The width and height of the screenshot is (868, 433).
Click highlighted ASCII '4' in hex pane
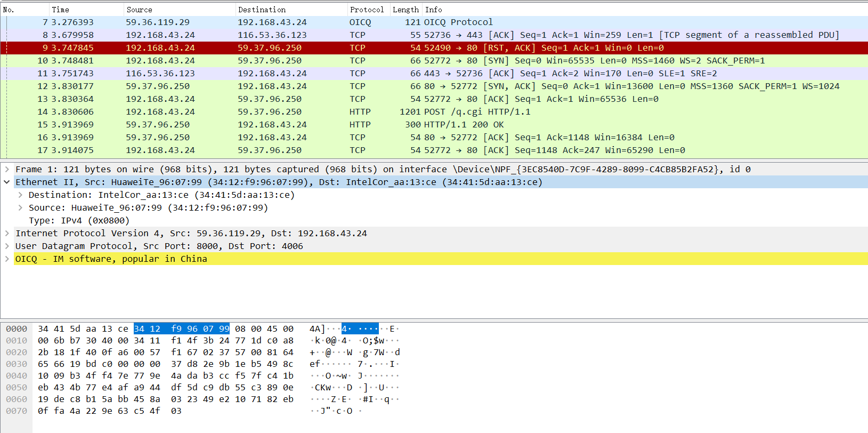point(344,329)
